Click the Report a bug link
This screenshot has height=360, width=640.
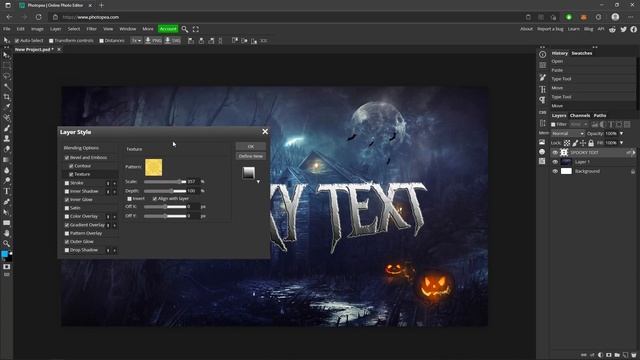[x=550, y=29]
